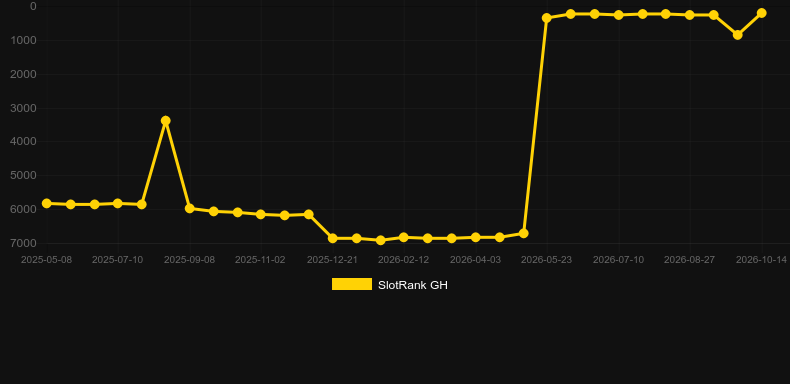
Task: Click the x-axis date 2026-02-12
Action: [404, 260]
